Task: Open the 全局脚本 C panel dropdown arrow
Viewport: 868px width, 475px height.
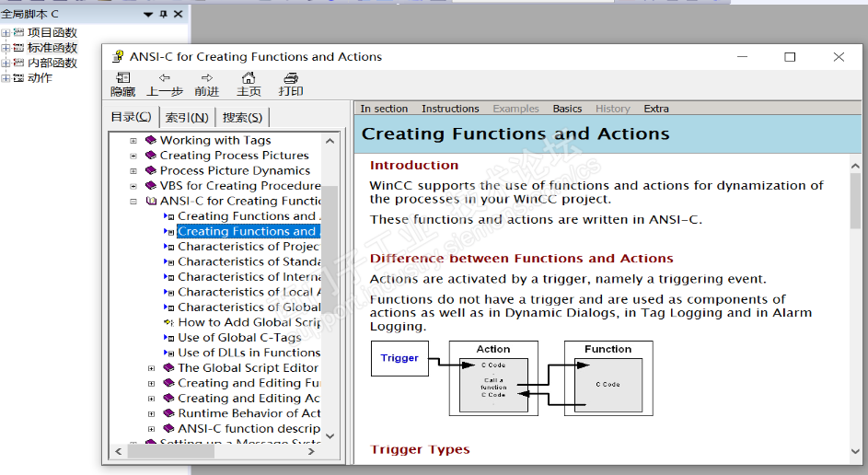Action: (148, 15)
